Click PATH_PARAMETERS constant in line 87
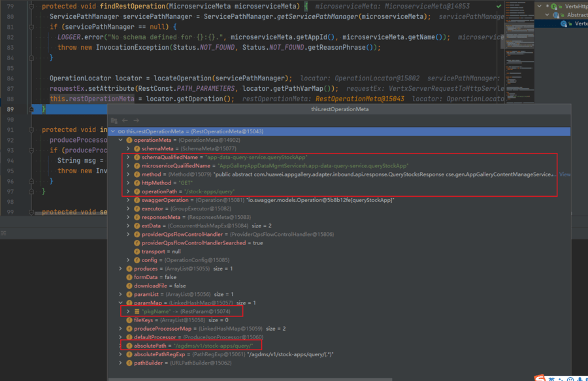Viewport: 588px width, 381px height. (x=206, y=88)
